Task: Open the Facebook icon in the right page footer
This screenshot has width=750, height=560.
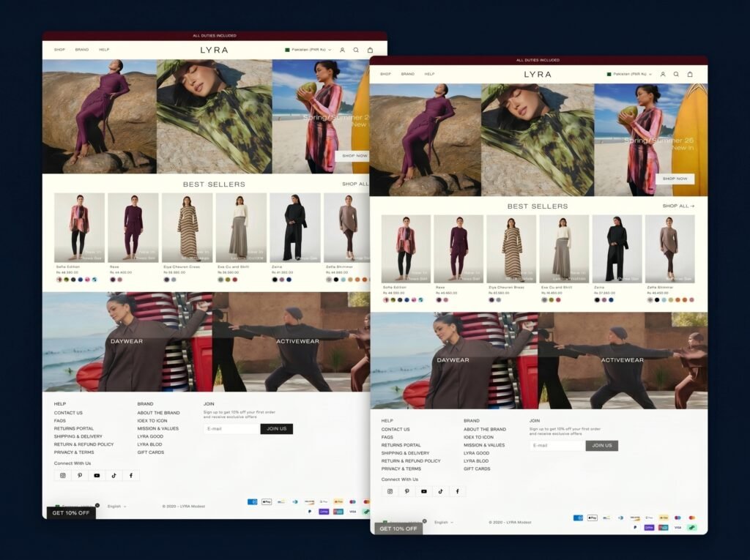Action: pyautogui.click(x=457, y=491)
